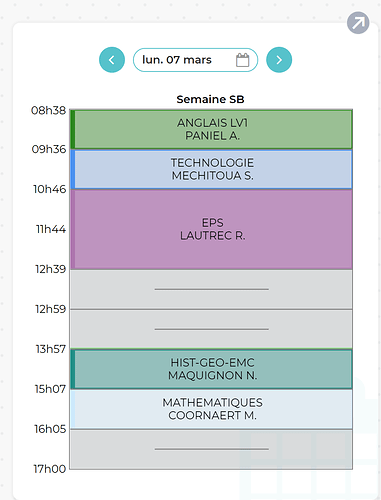This screenshot has width=381, height=500.
Task: Click the empty slot starting at 16h05
Action: (211, 449)
